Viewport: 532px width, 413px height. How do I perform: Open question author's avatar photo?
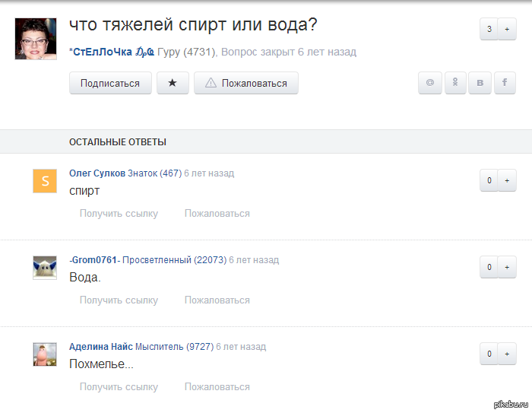tap(36, 39)
